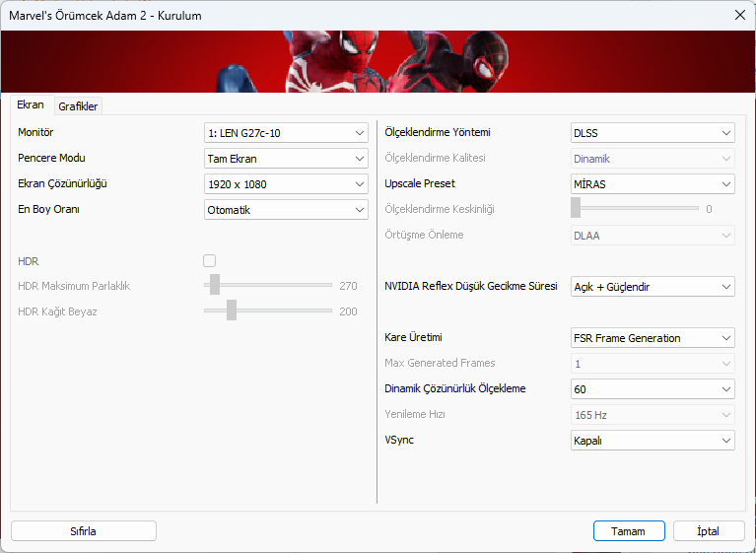Click the Ölçeklendirme Keskinliği value 0

click(x=709, y=209)
